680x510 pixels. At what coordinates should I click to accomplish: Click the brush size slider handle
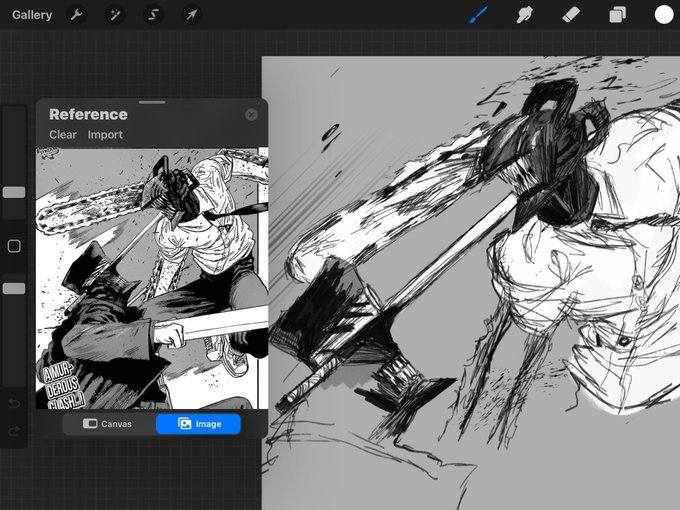[14, 193]
